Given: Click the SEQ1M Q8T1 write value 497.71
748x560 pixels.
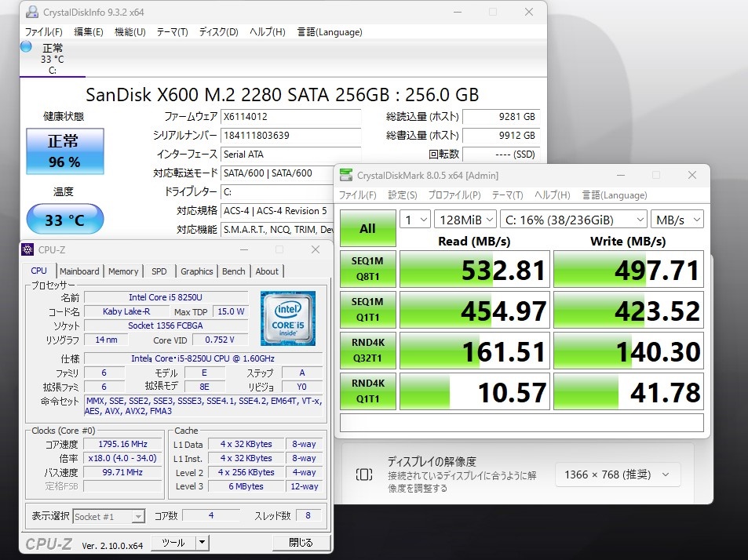Looking at the screenshot, I should click(x=629, y=269).
